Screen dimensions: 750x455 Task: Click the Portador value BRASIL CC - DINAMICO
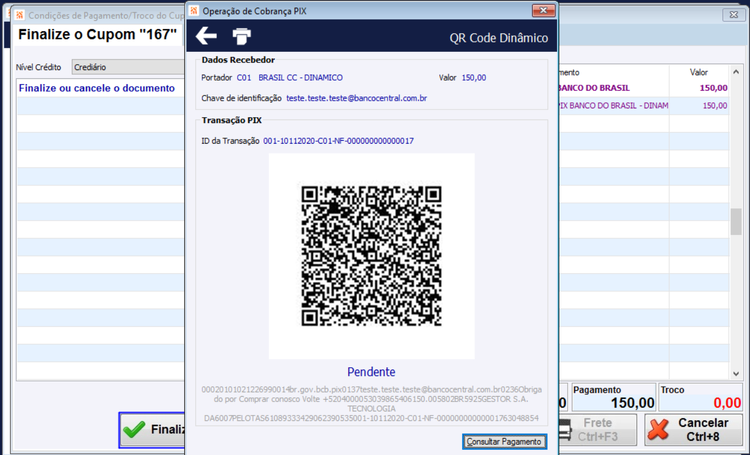click(x=300, y=78)
